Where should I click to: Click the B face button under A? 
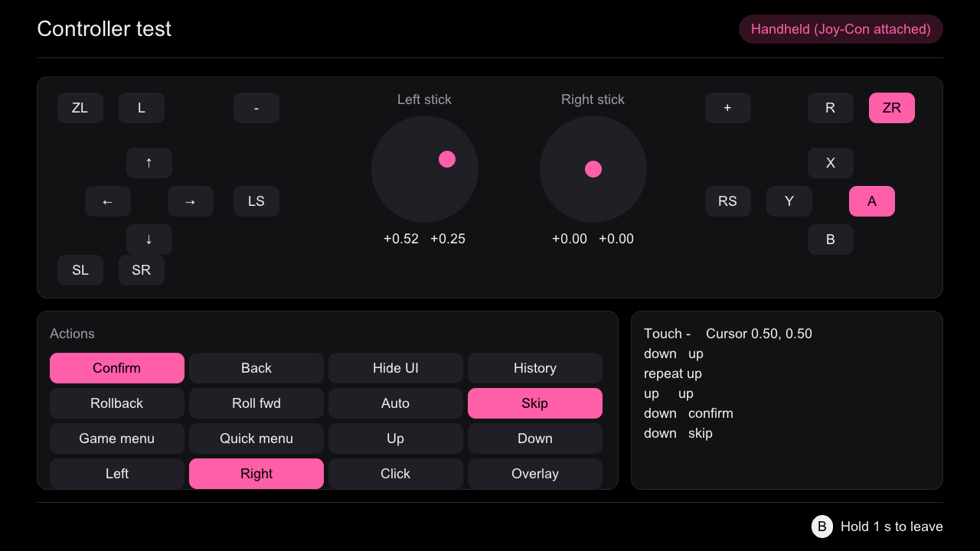click(x=831, y=240)
